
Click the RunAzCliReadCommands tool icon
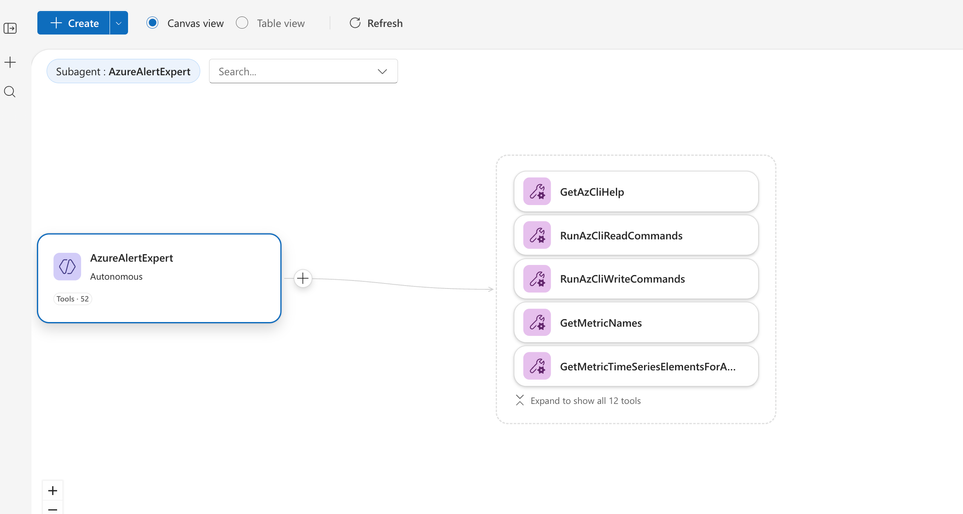[x=537, y=236]
